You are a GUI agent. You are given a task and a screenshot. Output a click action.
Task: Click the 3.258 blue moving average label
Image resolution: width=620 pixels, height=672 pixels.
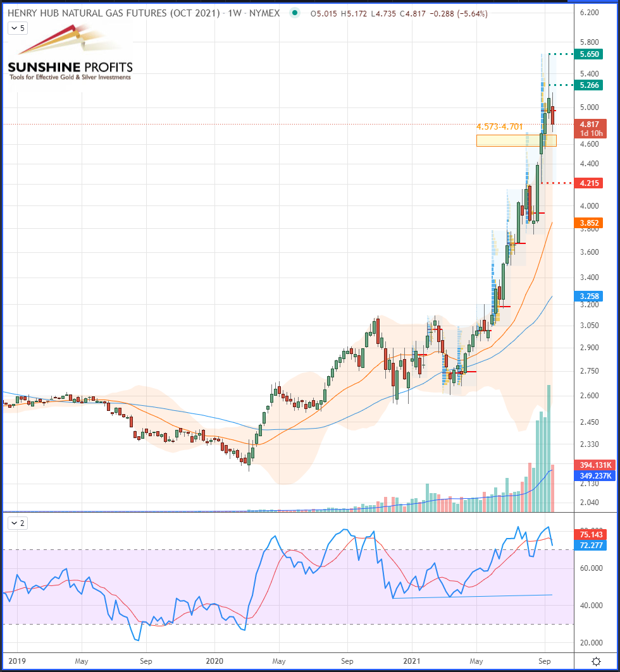pos(589,296)
